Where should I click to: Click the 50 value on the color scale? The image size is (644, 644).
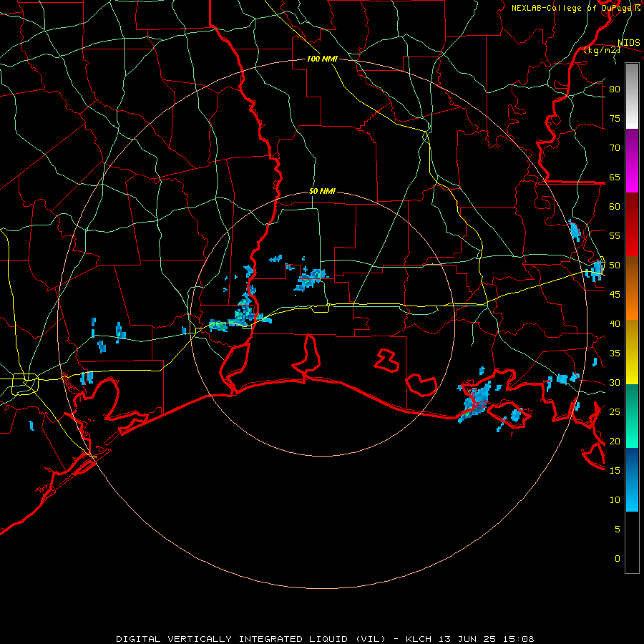tap(615, 265)
